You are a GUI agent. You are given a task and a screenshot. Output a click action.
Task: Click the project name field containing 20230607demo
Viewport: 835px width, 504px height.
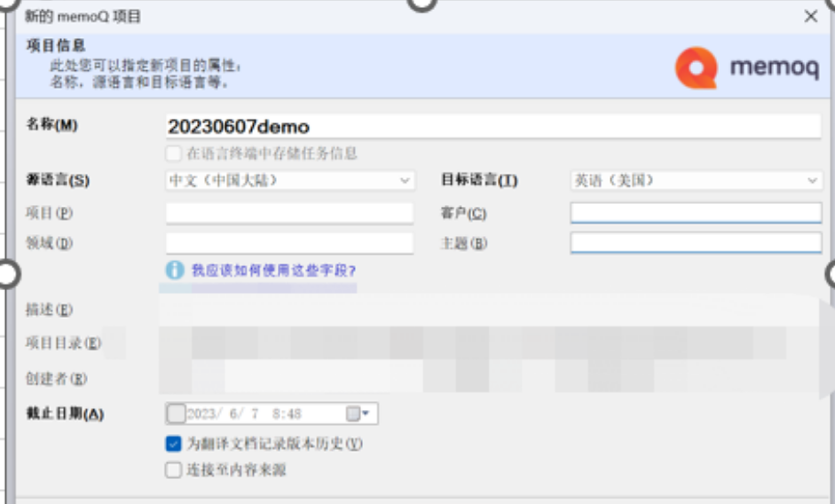point(493,127)
